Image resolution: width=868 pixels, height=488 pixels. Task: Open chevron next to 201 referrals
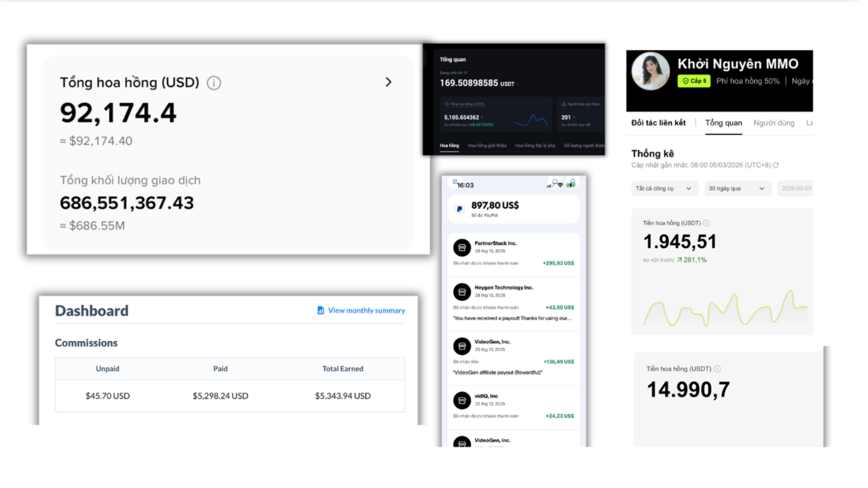(574, 117)
